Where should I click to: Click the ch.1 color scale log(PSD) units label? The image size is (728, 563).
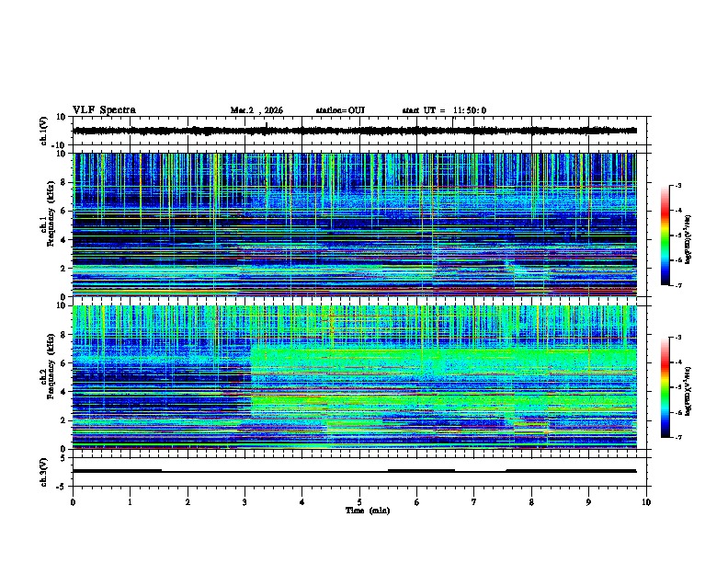point(689,239)
